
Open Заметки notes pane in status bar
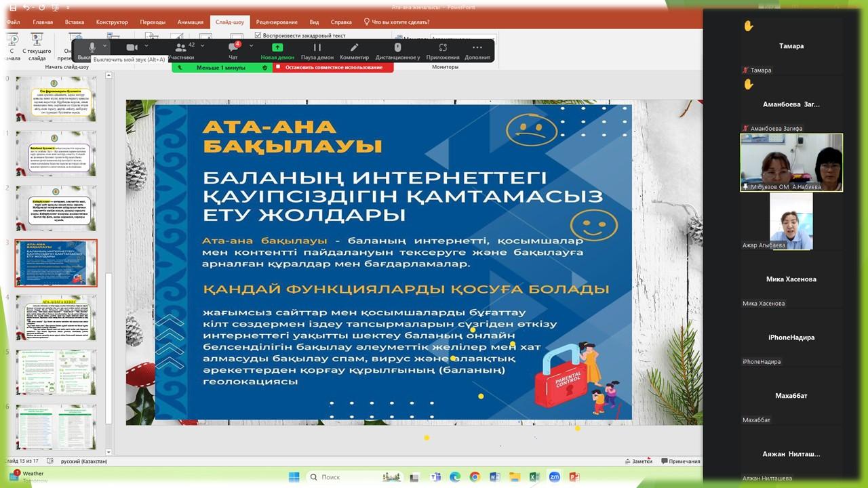click(x=637, y=462)
